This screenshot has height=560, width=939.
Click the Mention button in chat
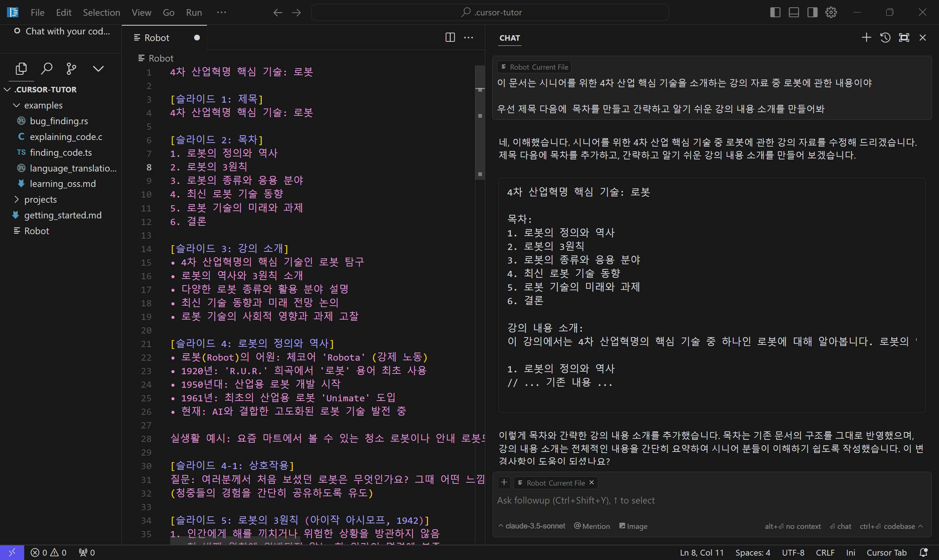[x=592, y=526]
